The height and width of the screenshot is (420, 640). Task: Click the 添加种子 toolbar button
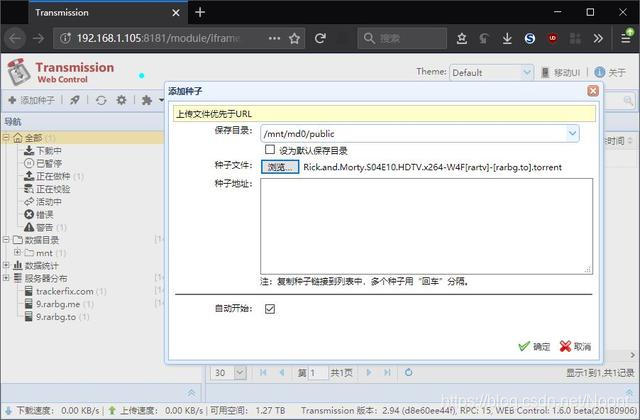(32, 100)
